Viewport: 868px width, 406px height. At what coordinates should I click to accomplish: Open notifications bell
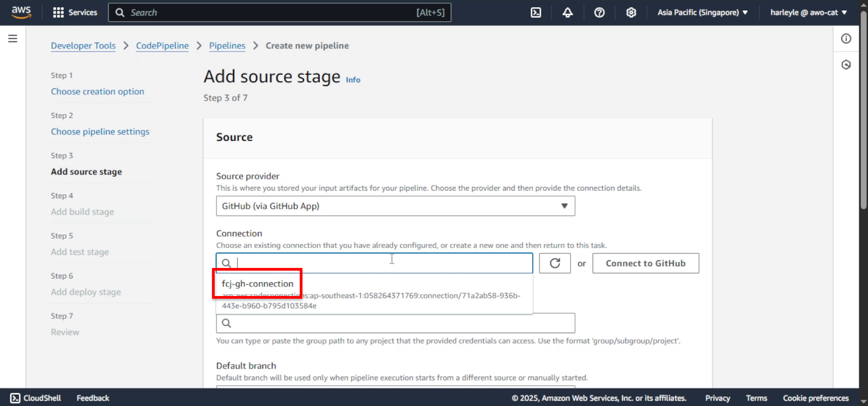567,13
